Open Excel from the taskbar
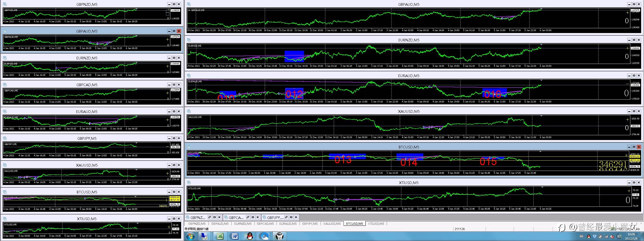 pos(220,236)
